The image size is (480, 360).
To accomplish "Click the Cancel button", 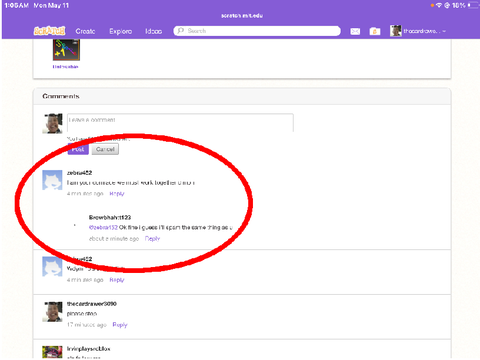I will pos(105,149).
